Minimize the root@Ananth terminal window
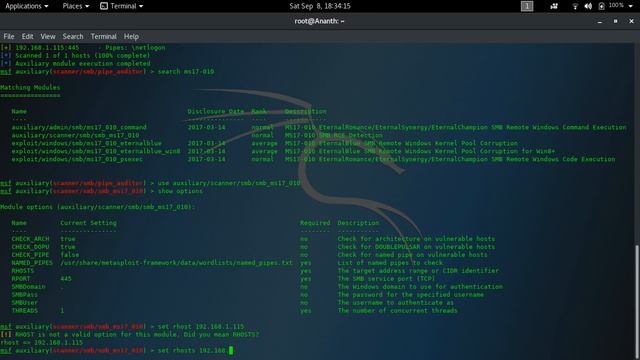Screen dimensions: 640x360 [x=600, y=21]
